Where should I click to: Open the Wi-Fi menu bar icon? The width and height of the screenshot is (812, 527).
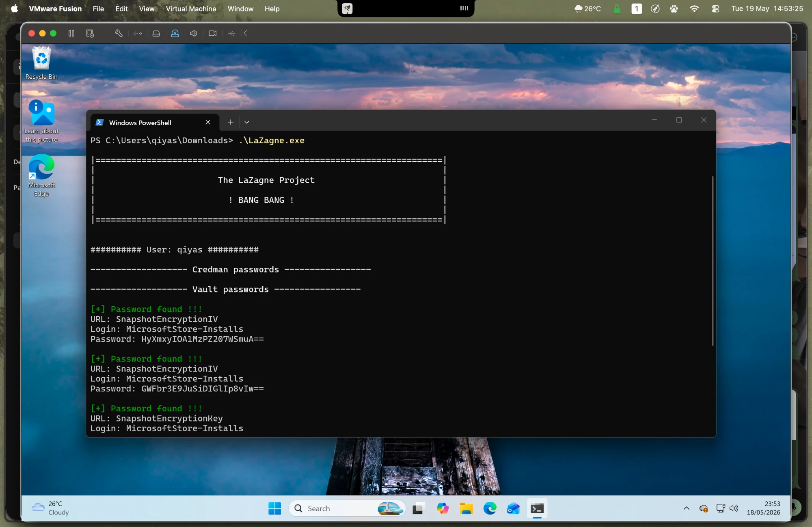click(694, 9)
